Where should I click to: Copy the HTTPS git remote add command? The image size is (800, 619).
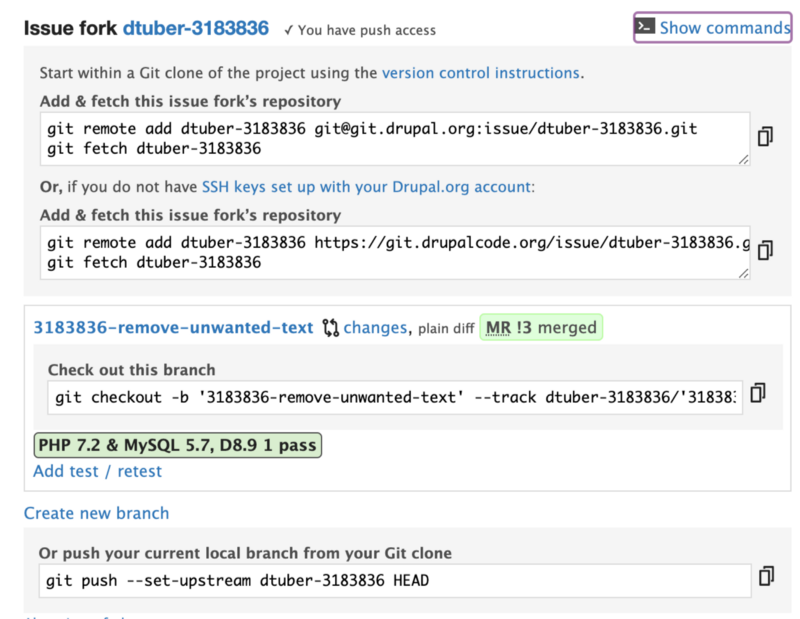[765, 250]
